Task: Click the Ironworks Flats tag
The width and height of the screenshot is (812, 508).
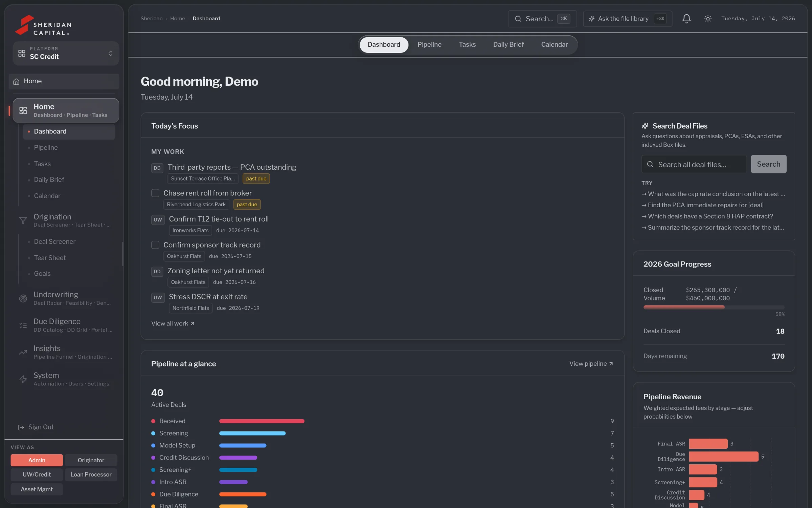Action: click(x=190, y=230)
